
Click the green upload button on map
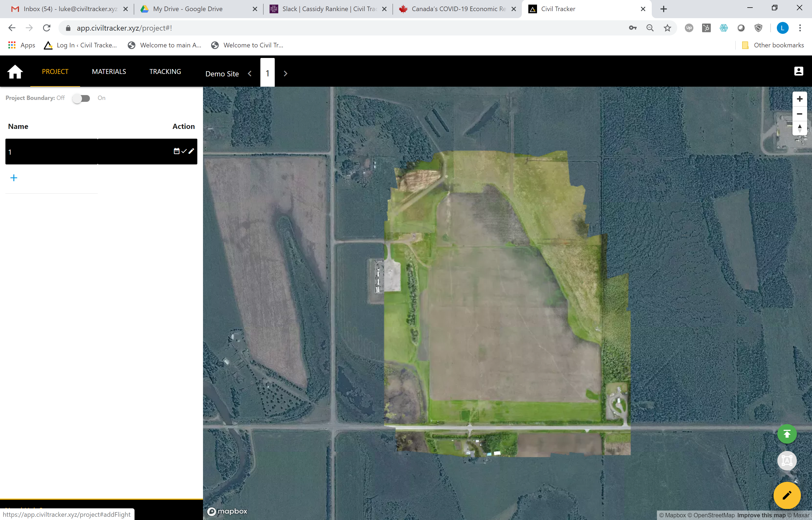(x=787, y=434)
